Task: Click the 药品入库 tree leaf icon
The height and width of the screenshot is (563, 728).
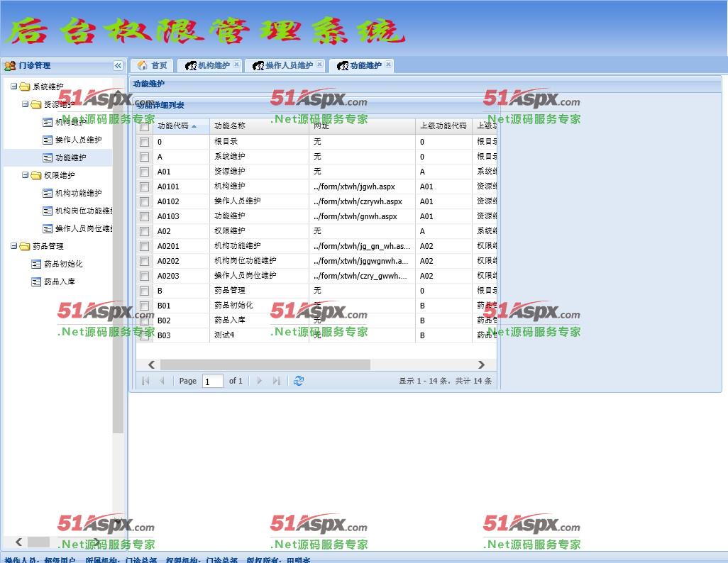Action: tap(36, 281)
